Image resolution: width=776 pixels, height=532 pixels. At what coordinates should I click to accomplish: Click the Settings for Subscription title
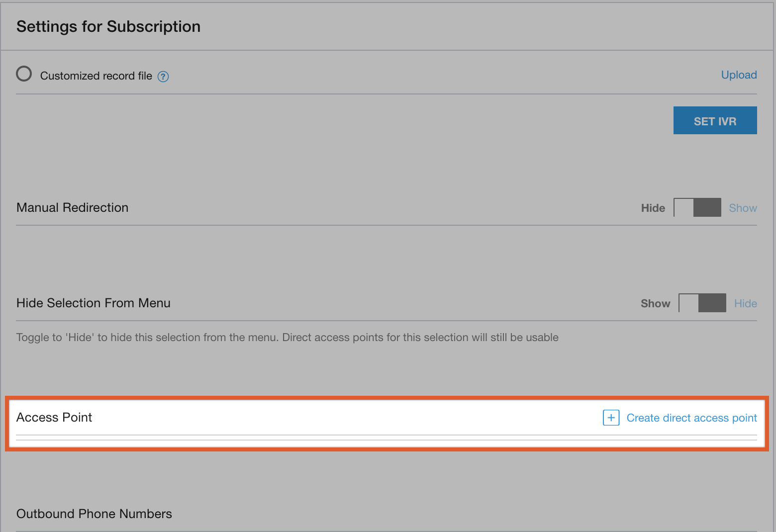[x=108, y=27]
